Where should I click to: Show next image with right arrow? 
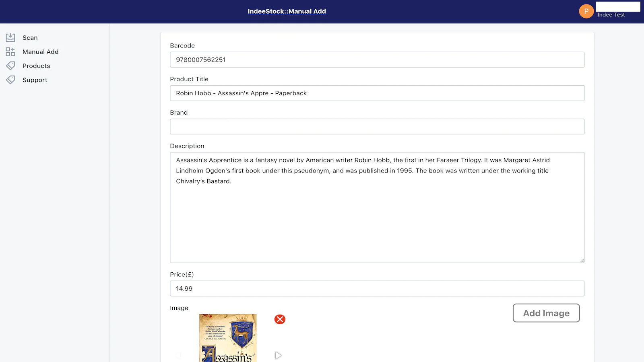pyautogui.click(x=278, y=355)
